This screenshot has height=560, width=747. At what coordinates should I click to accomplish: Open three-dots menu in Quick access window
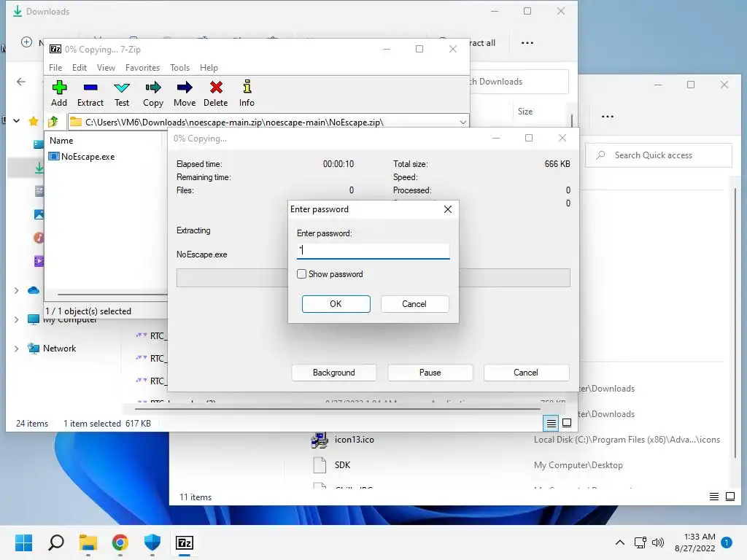[608, 117]
